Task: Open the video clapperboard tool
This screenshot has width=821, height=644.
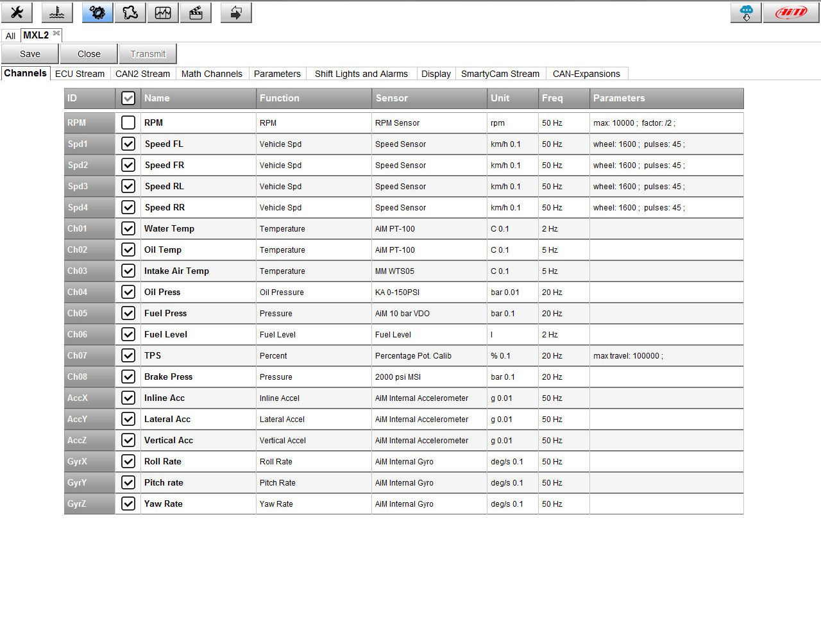Action: [196, 12]
